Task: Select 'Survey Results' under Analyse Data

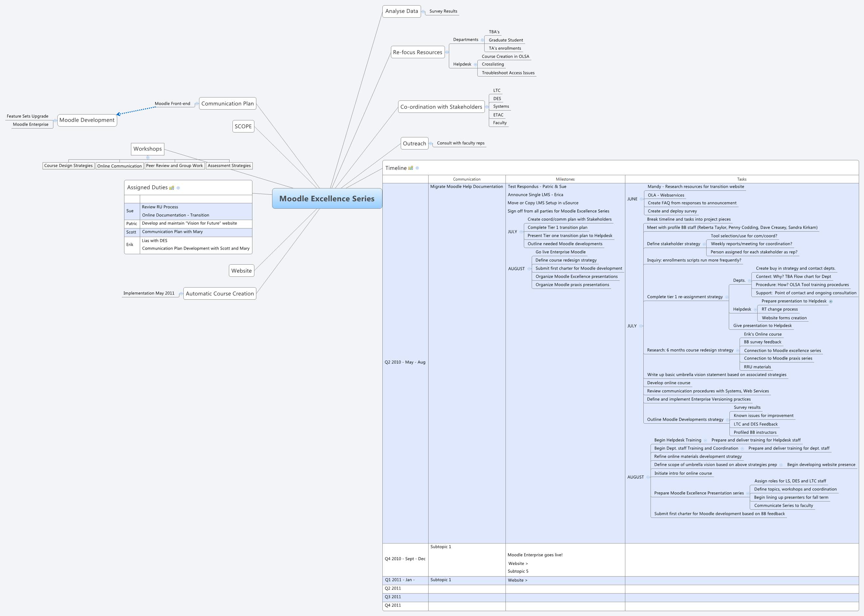Action: (443, 11)
